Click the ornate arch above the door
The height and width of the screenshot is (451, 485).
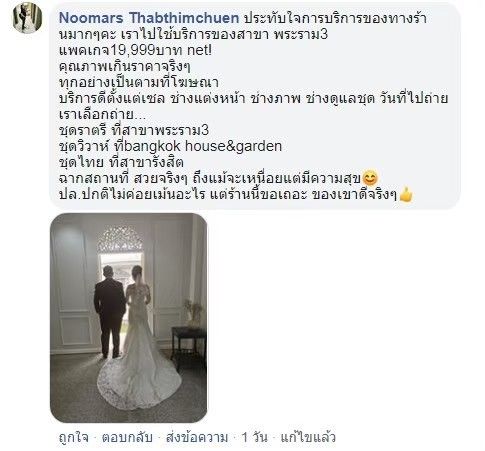[121, 239]
